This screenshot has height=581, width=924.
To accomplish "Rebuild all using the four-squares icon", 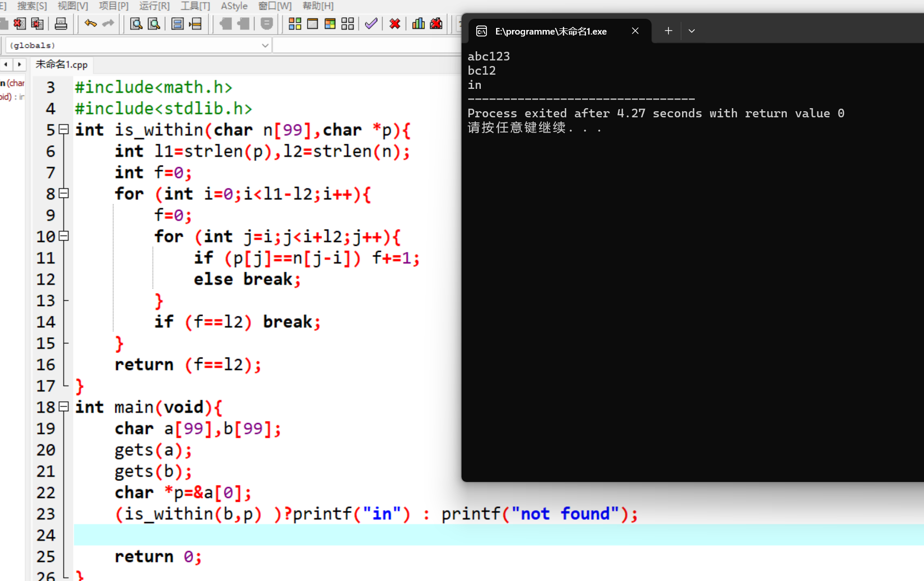I will pos(348,23).
